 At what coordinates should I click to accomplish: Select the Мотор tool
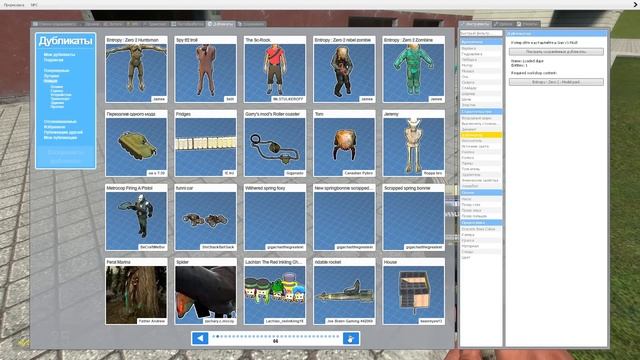point(481,65)
